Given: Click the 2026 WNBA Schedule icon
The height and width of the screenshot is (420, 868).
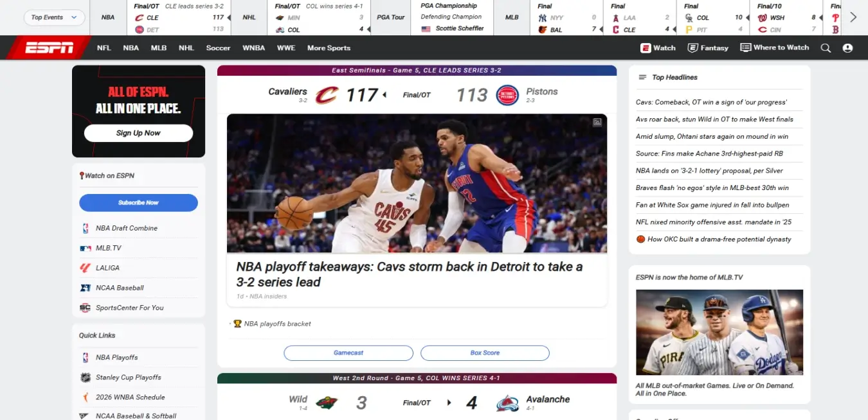Looking at the screenshot, I should 85,397.
